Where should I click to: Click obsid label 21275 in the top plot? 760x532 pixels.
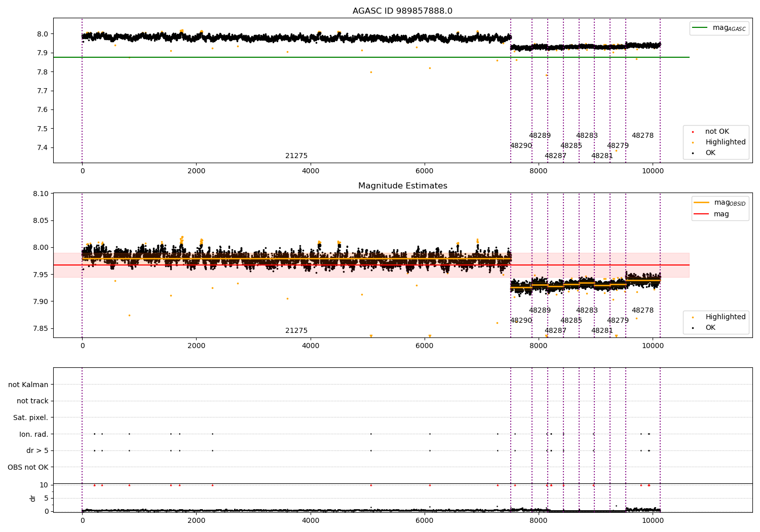(x=296, y=156)
